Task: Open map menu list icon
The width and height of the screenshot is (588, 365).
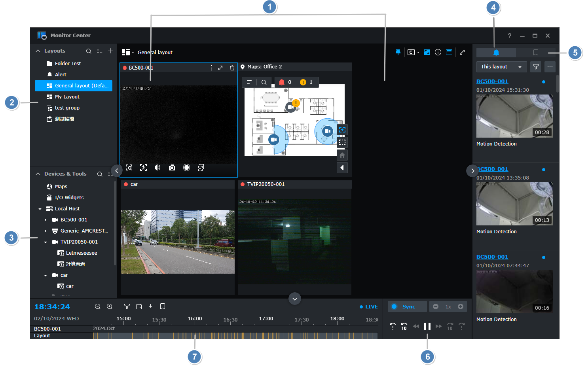Action: coord(249,82)
